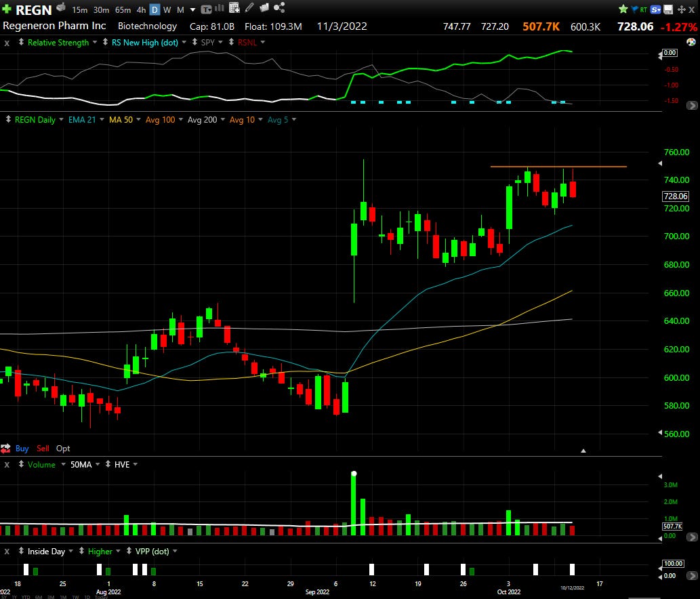Click the save floppy disk icon
This screenshot has width=700, height=599.
coord(668,9)
